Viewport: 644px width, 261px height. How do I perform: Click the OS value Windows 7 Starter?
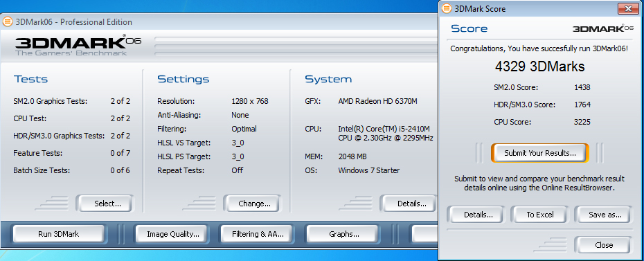click(368, 170)
